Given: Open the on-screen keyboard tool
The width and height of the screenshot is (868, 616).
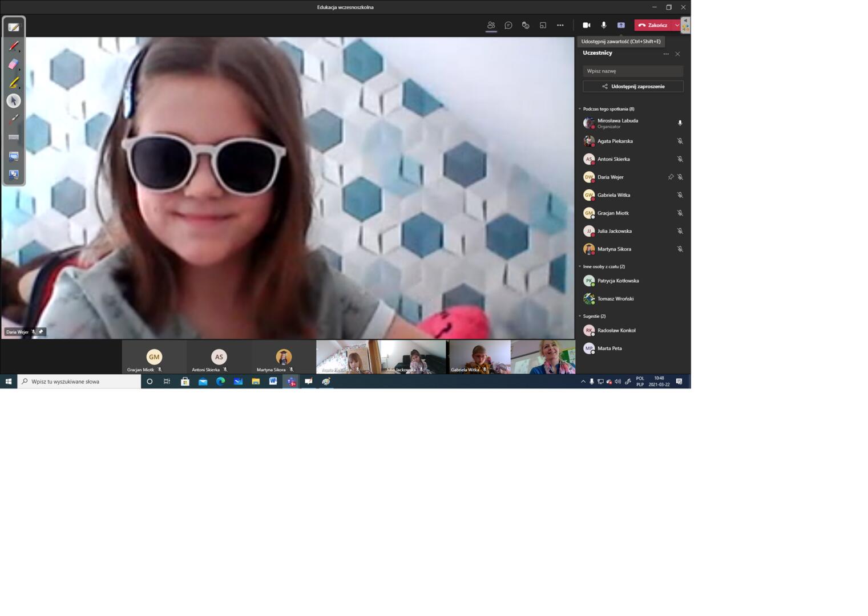Looking at the screenshot, I should click(x=14, y=137).
